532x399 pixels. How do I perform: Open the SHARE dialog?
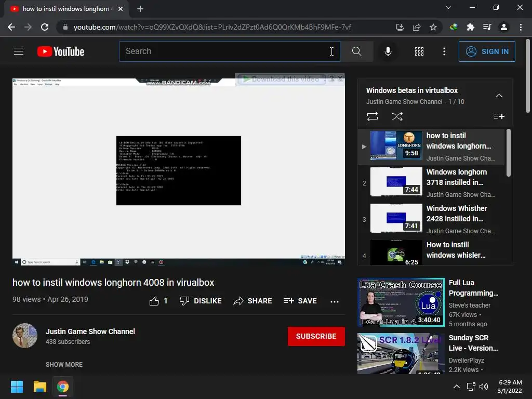click(x=253, y=301)
